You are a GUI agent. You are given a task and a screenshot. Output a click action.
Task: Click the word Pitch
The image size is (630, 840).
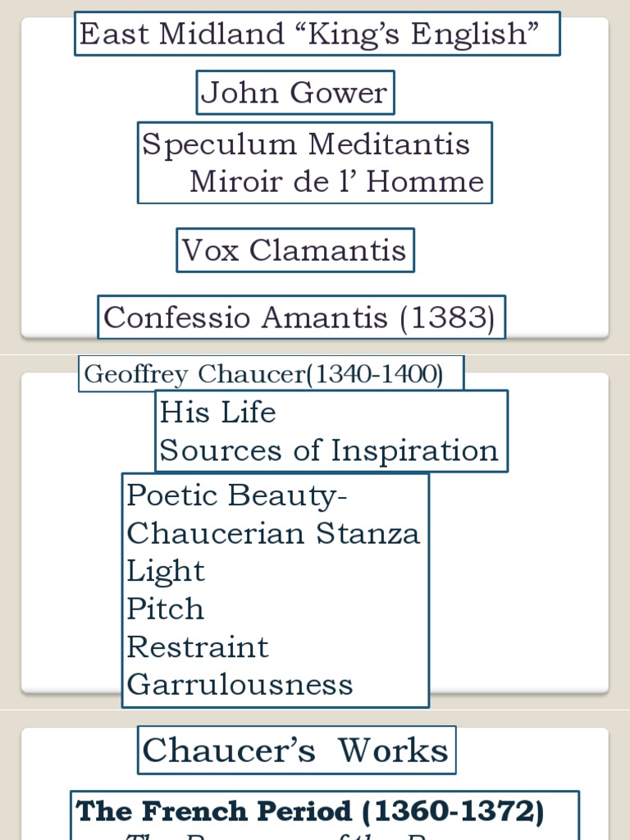click(166, 609)
